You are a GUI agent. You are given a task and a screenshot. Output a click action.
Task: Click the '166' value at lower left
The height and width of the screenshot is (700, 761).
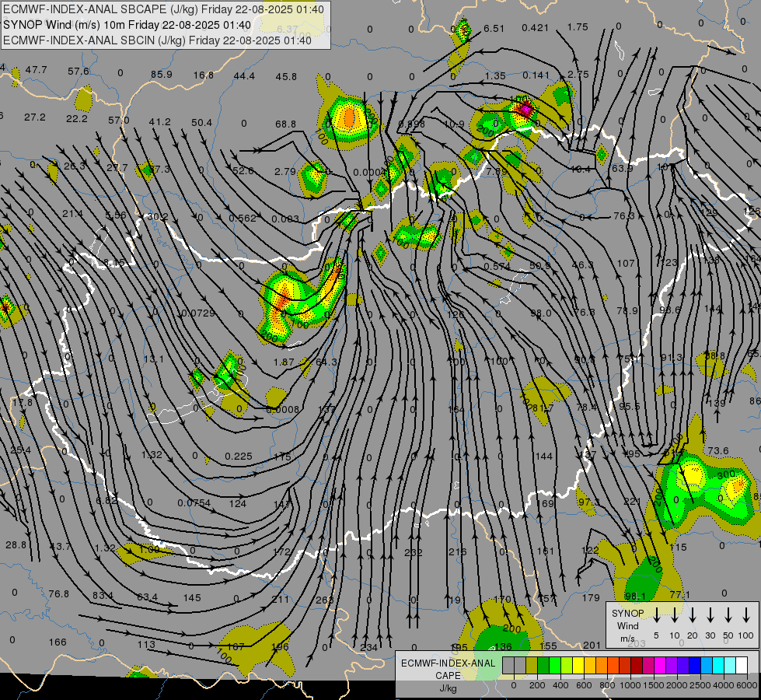click(x=58, y=642)
